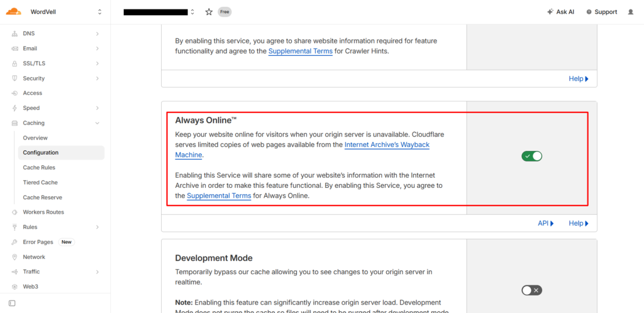Click API link under Always Online
The image size is (644, 313).
coord(546,223)
